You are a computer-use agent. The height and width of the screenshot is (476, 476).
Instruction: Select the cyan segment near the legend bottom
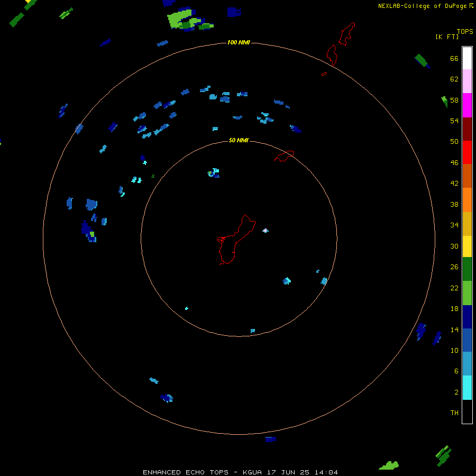click(467, 388)
